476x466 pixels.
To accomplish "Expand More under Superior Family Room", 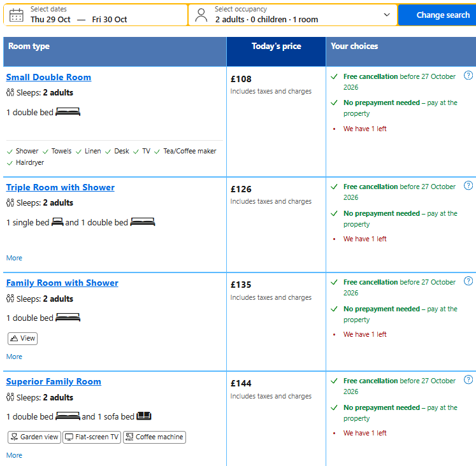I will coord(14,455).
